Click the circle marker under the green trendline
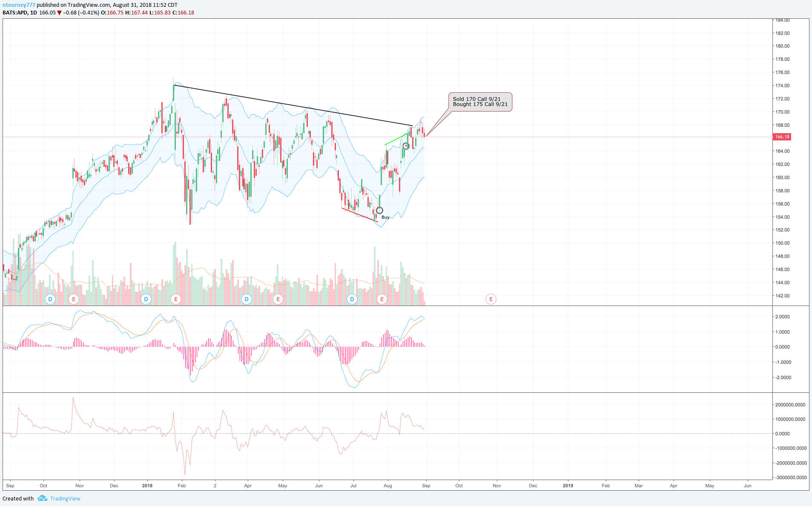This screenshot has height=506, width=812. 406,146
